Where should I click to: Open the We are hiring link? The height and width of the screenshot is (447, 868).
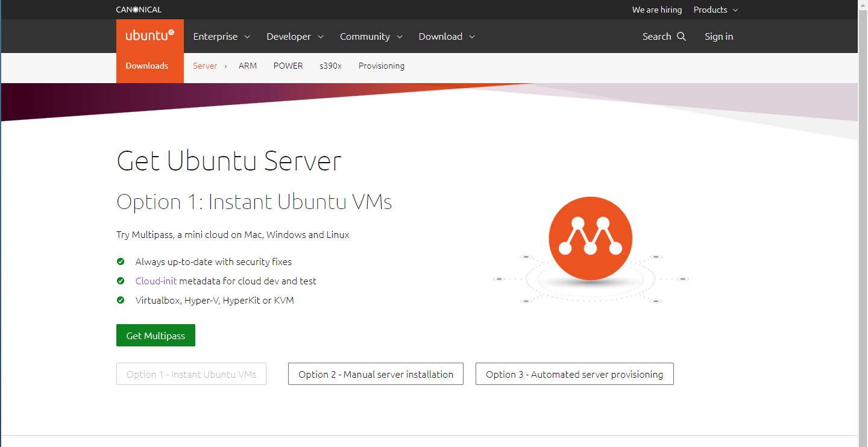[x=657, y=10]
